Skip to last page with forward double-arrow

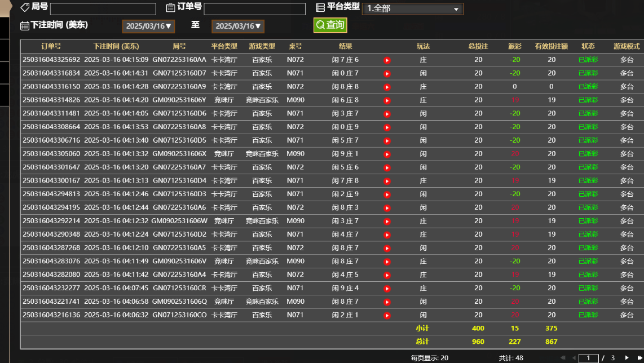[x=640, y=358]
